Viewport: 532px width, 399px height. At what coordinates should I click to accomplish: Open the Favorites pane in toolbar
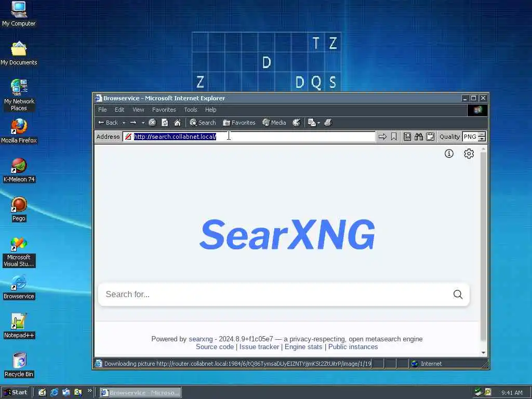(239, 123)
